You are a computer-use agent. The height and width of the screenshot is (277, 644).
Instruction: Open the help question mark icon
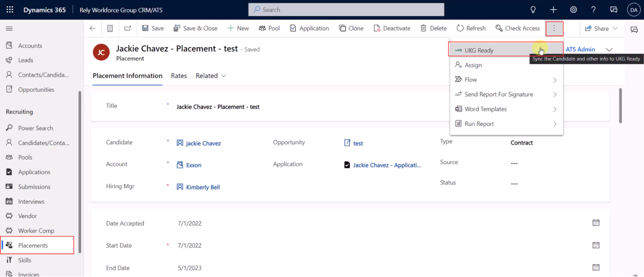point(593,10)
